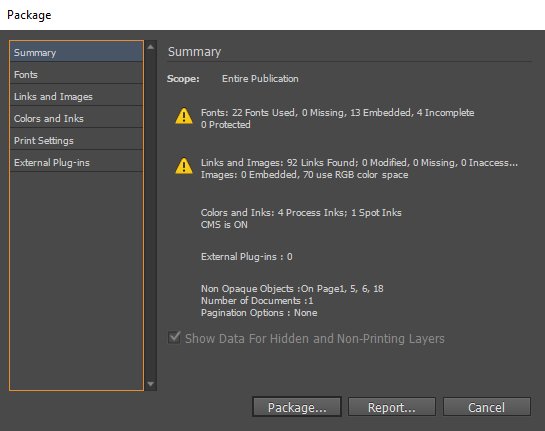Open the Fonts category

point(76,74)
